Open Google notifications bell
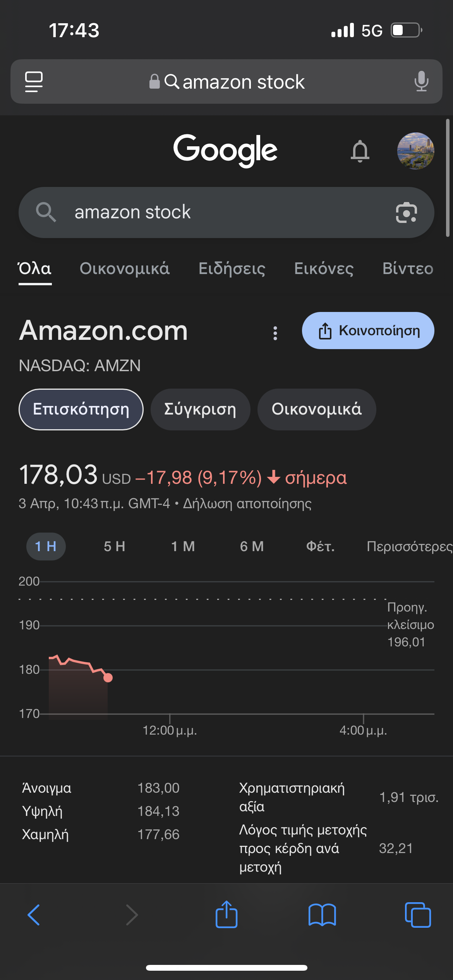This screenshot has height=980, width=453. (x=360, y=151)
